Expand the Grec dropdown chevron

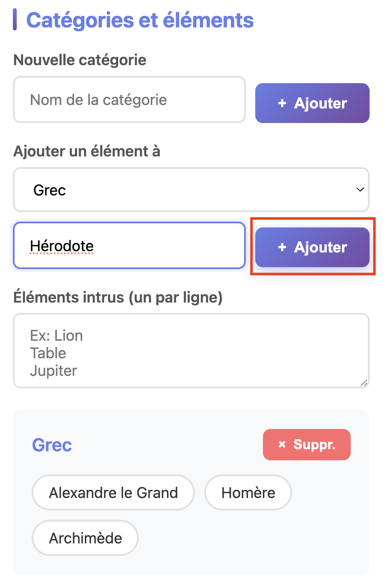(x=360, y=189)
